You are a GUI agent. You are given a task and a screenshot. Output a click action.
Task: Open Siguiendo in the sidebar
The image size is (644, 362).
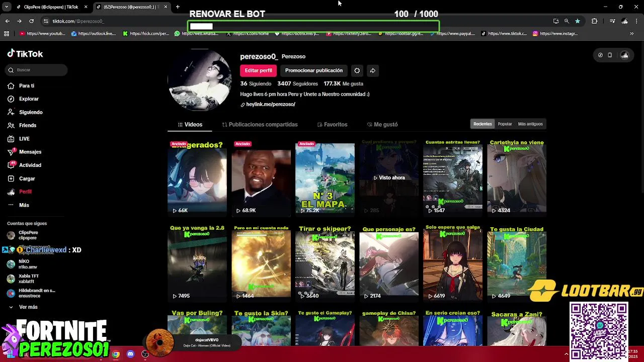click(x=25, y=112)
